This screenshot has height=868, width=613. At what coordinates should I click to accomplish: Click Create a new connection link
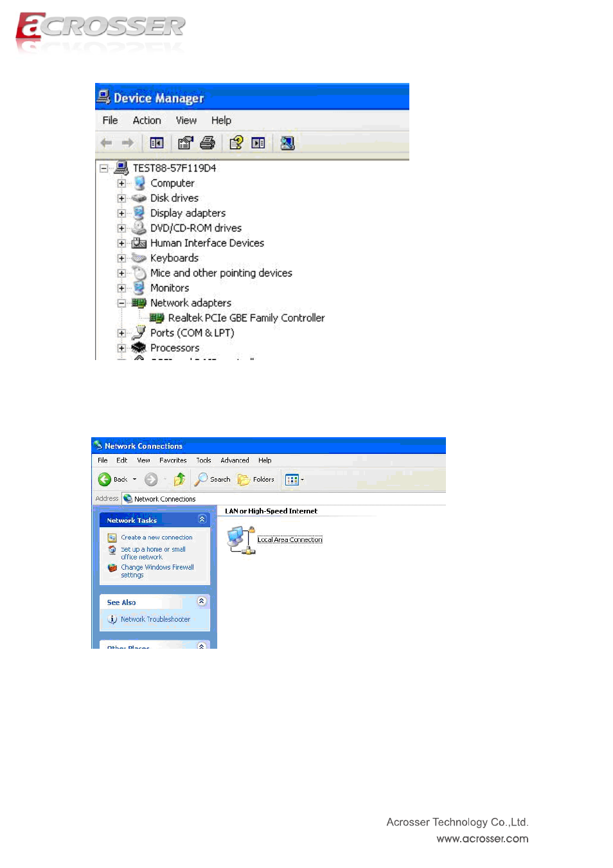(157, 538)
